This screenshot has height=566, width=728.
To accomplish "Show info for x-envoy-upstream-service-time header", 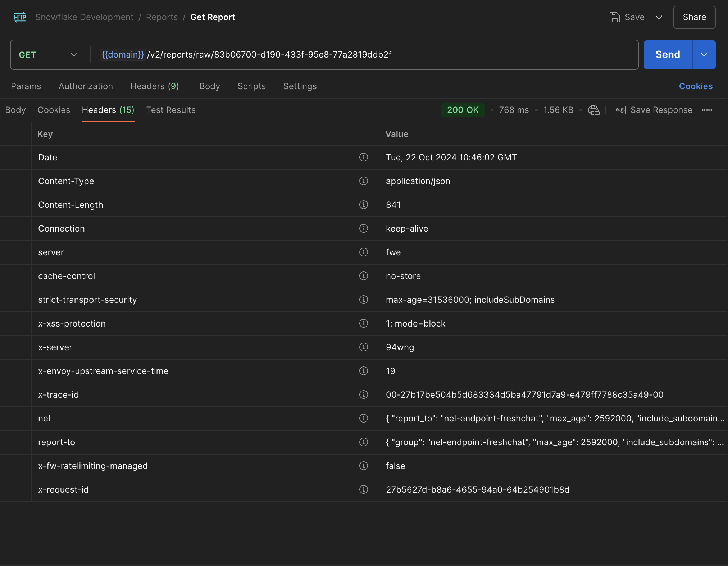I will click(x=364, y=371).
